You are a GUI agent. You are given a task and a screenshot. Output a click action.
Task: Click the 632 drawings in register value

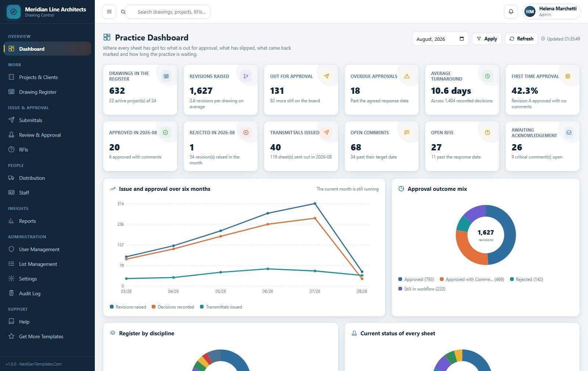(x=117, y=91)
